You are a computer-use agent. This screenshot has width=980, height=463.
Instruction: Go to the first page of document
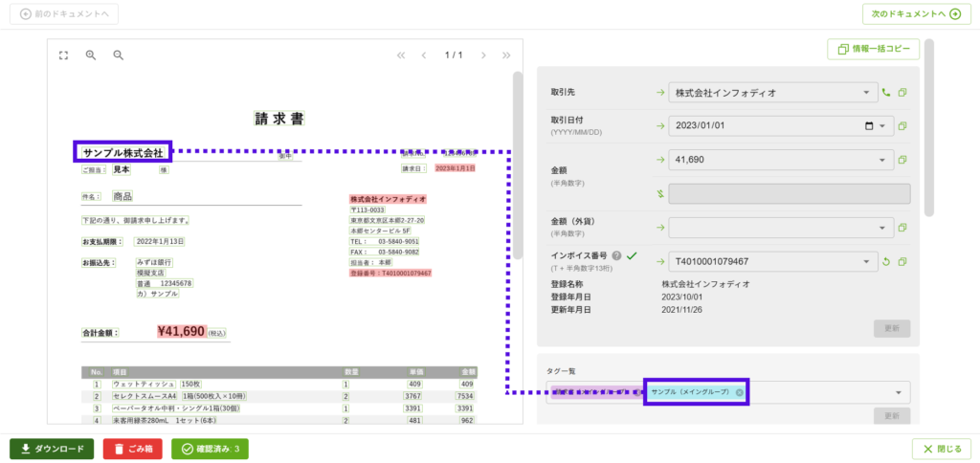(401, 55)
